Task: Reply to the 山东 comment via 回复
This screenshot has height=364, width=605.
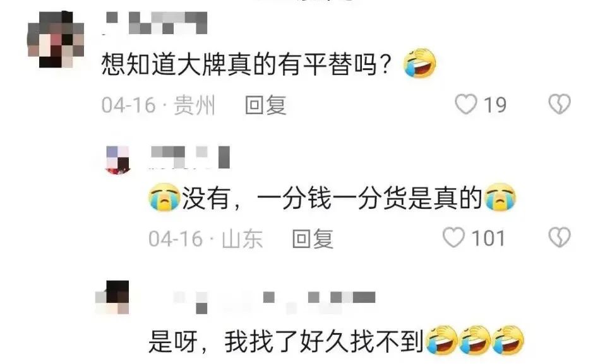Action: 313,238
